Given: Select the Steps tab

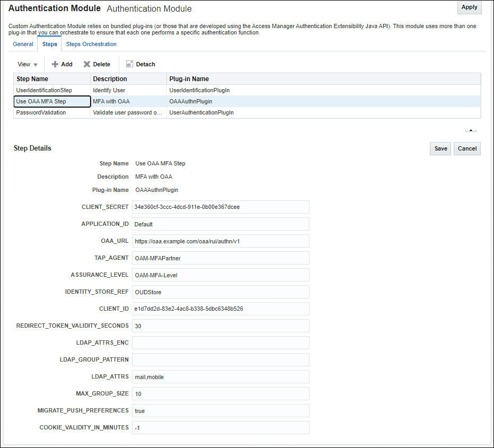Looking at the screenshot, I should [x=50, y=44].
